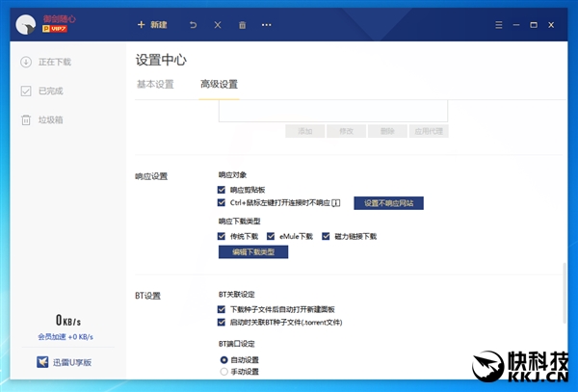Click the 迅雷U享版 icon
578x392 pixels.
42,362
